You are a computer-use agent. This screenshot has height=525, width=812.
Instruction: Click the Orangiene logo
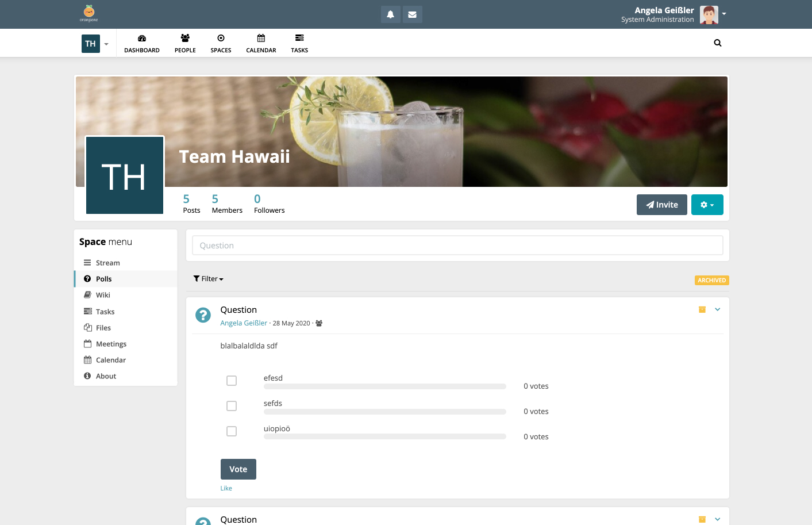(x=89, y=13)
